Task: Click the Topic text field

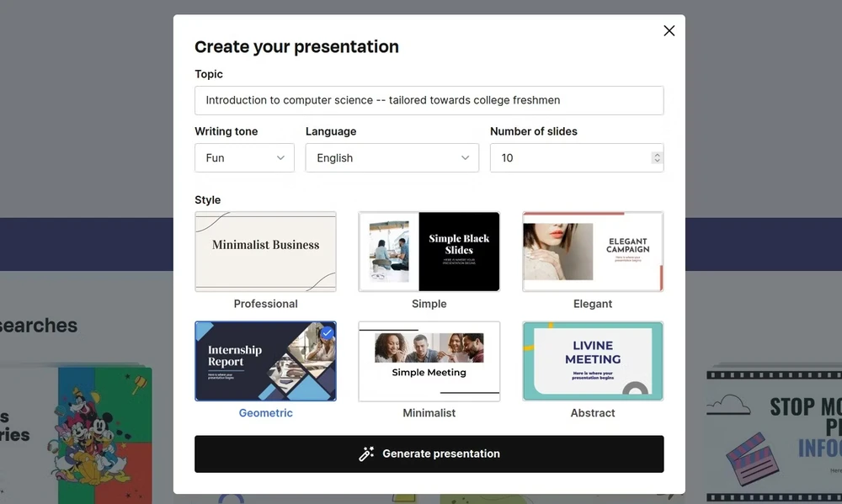Action: (x=429, y=100)
